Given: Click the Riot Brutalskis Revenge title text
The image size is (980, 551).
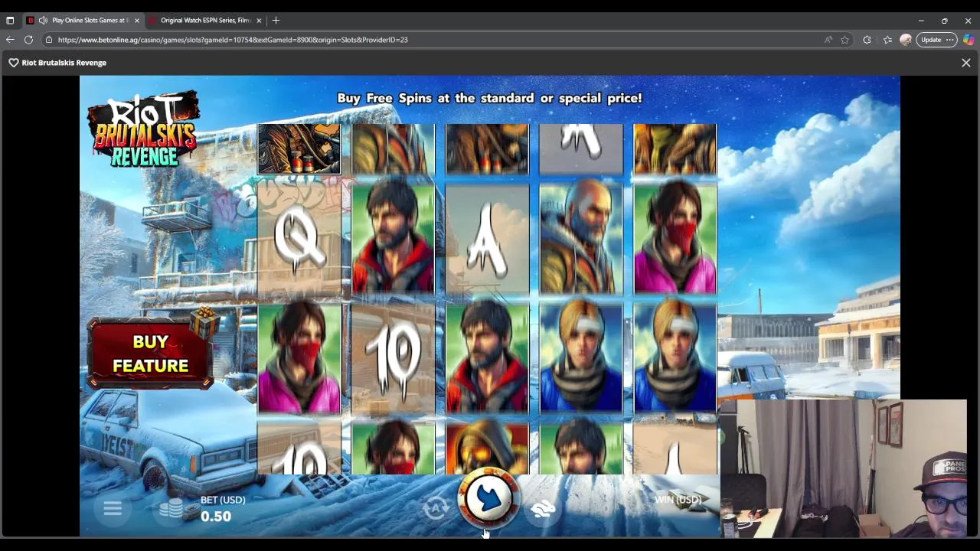Looking at the screenshot, I should click(x=64, y=63).
